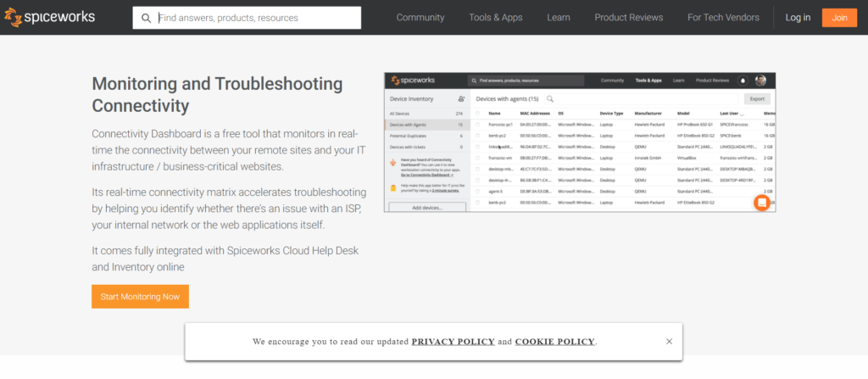Click the yellow survey icon in the sidebar
This screenshot has width=868, height=379.
[393, 188]
